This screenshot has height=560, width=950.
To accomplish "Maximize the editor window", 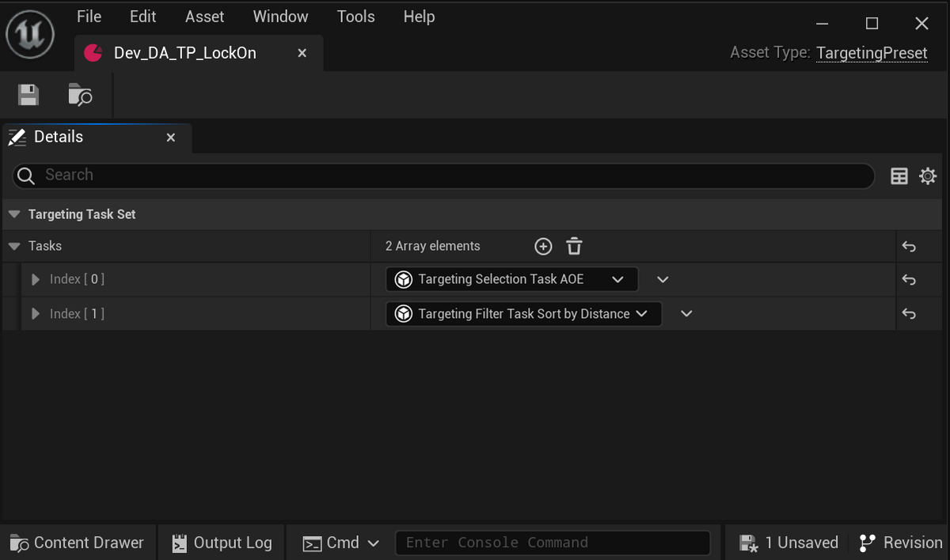I will tap(872, 24).
